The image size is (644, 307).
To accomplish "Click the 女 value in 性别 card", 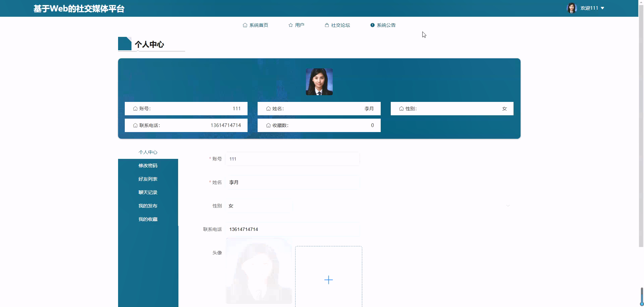I will tap(504, 109).
